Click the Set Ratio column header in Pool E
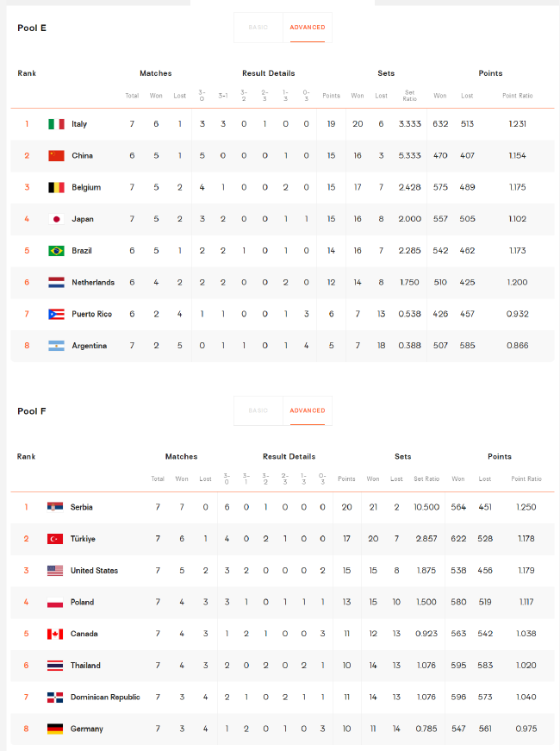Screen dimensions: 560x751 pos(410,96)
